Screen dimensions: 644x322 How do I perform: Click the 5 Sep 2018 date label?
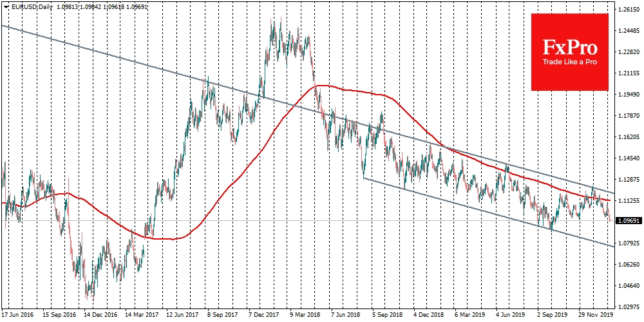[x=388, y=315]
